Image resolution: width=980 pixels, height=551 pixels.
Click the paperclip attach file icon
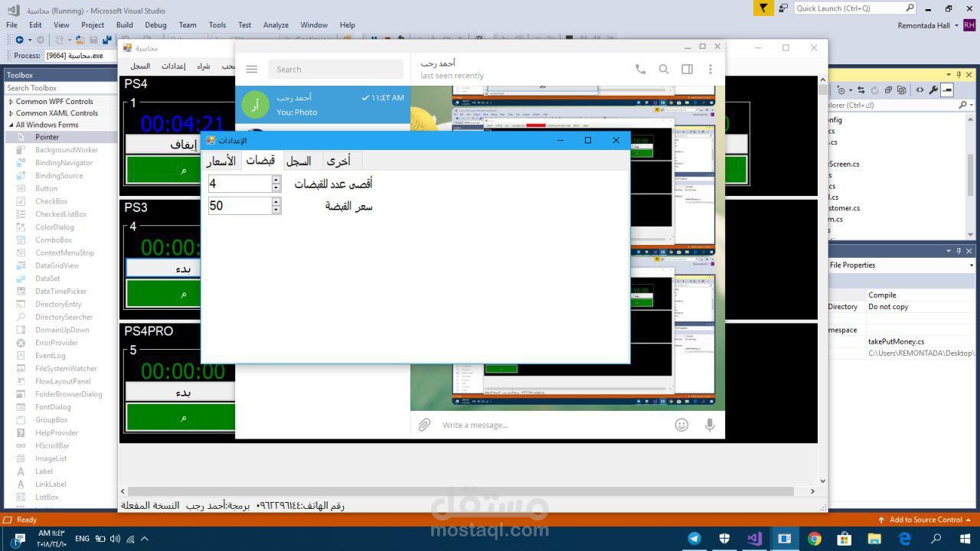point(424,425)
